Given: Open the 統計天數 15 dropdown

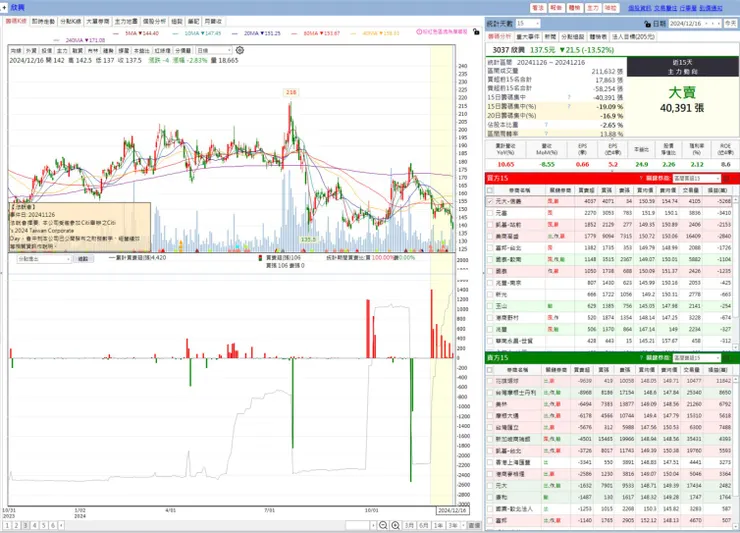Looking at the screenshot, I should coord(528,23).
